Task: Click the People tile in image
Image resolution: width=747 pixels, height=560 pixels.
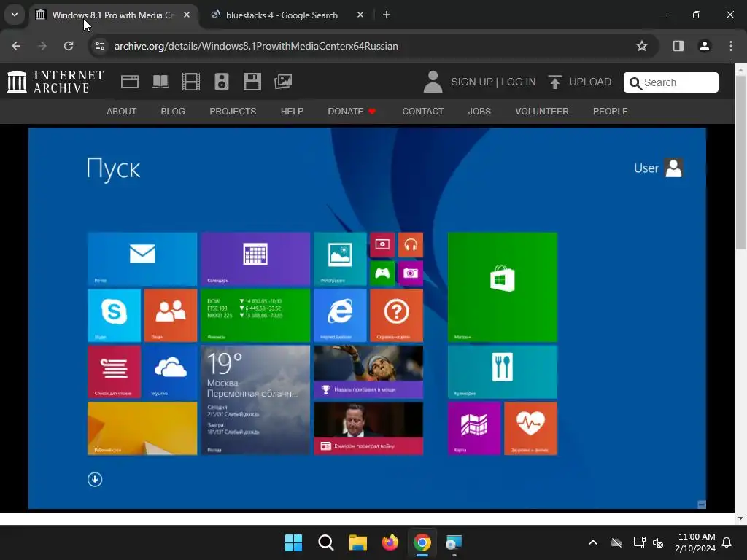Action: (171, 315)
